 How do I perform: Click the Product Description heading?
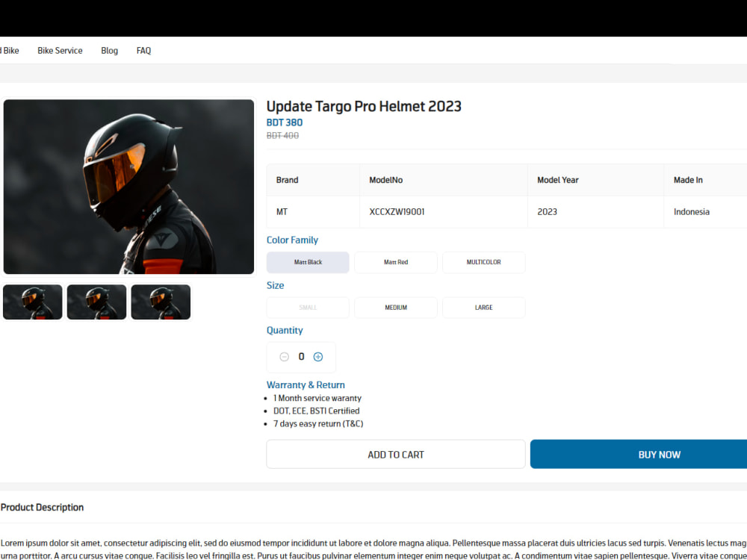coord(42,507)
